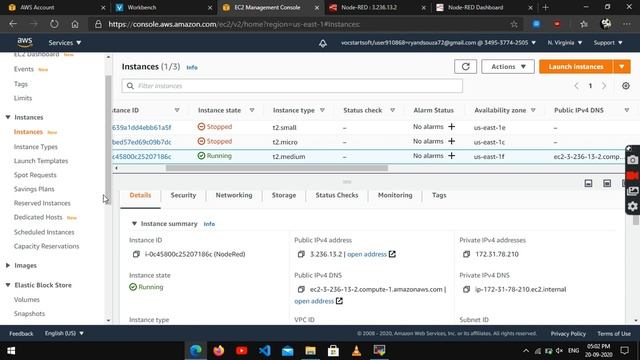Open the notifications bell in AWS header
This screenshot has height=360, width=640.
pos(323,43)
